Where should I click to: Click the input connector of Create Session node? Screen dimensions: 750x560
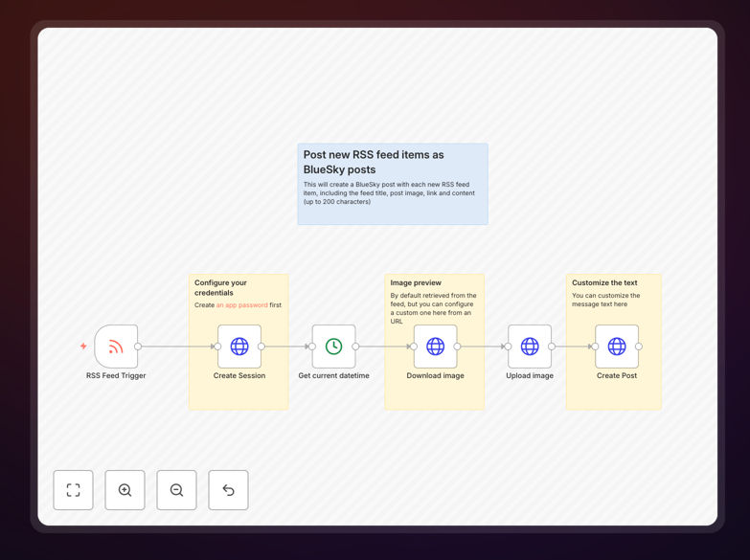coord(217,347)
